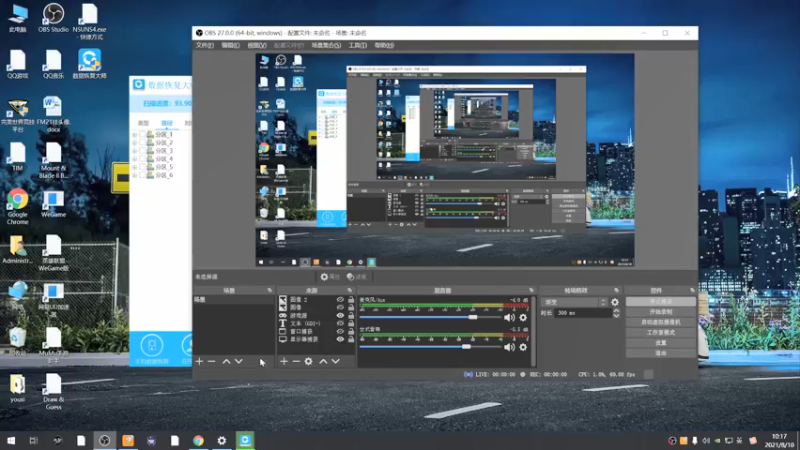Click the 退出 exit button in Controls
The width and height of the screenshot is (800, 450).
click(661, 353)
